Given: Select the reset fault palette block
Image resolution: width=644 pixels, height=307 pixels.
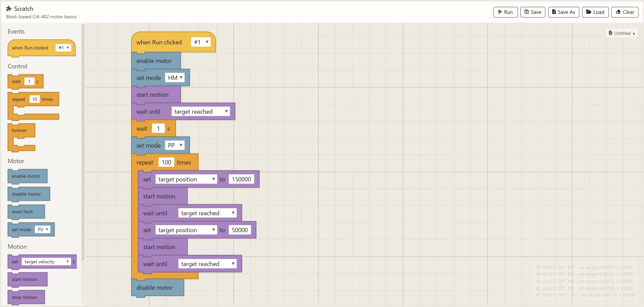Looking at the screenshot, I should pyautogui.click(x=26, y=212).
